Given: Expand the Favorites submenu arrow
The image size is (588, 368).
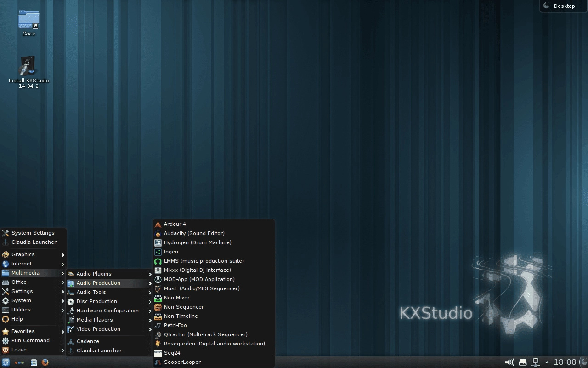Looking at the screenshot, I should coord(63,332).
